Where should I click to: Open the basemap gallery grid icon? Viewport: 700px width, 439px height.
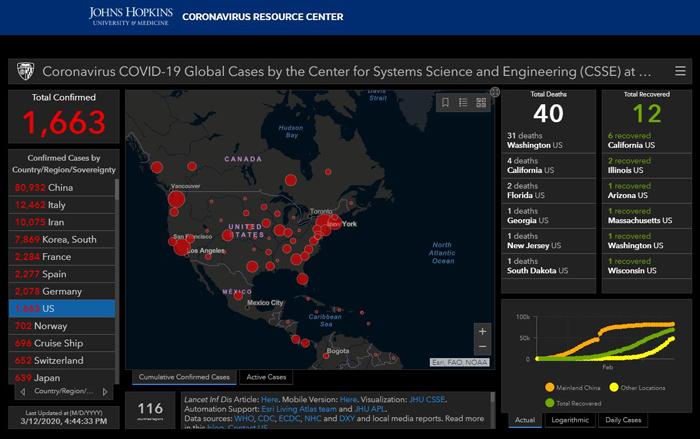[481, 102]
